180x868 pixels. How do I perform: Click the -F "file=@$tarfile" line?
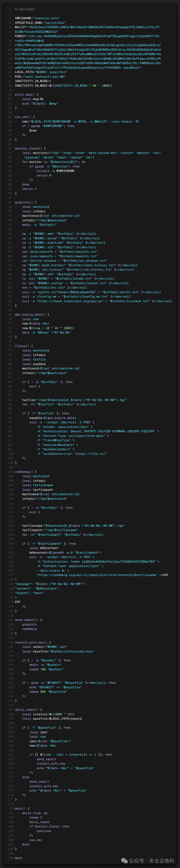[x=56, y=440]
